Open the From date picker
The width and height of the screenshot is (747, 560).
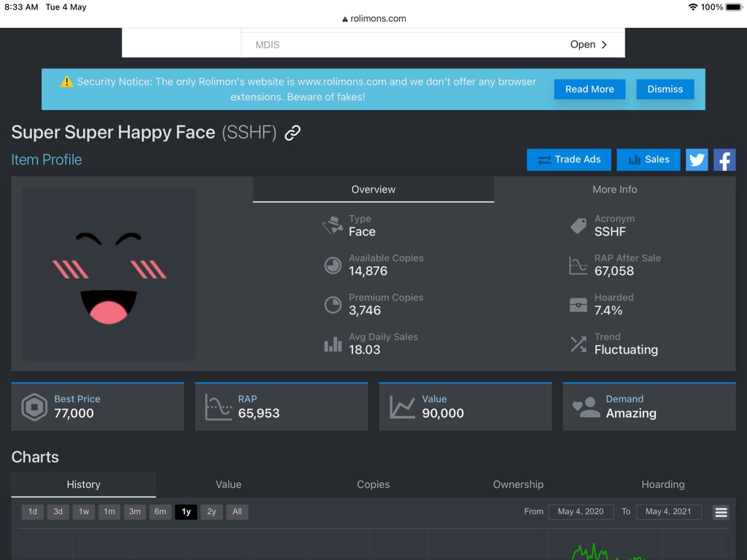point(581,512)
